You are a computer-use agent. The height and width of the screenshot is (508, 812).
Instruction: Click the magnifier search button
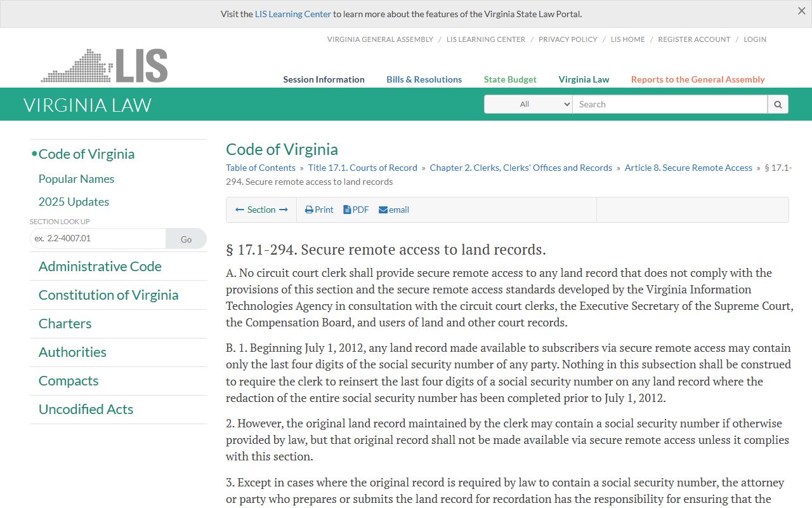click(x=778, y=104)
